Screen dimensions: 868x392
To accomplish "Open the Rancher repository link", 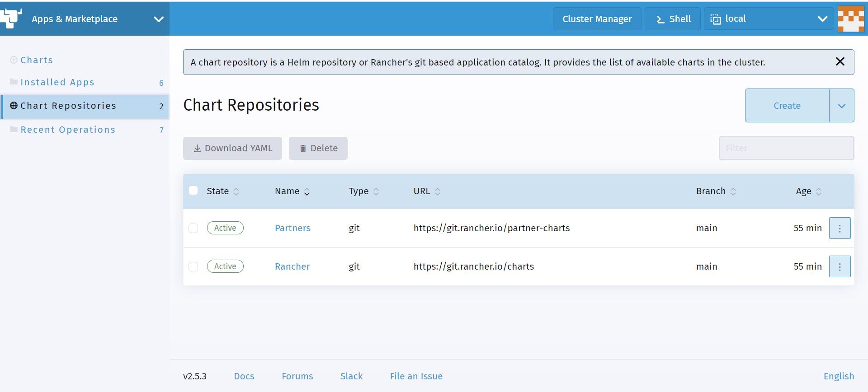I will pyautogui.click(x=292, y=266).
